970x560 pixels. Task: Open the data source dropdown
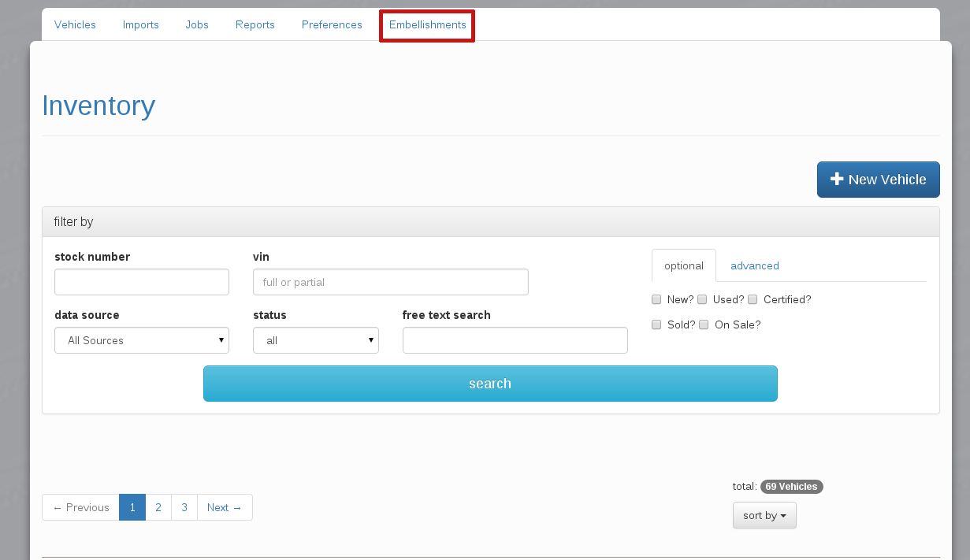142,340
